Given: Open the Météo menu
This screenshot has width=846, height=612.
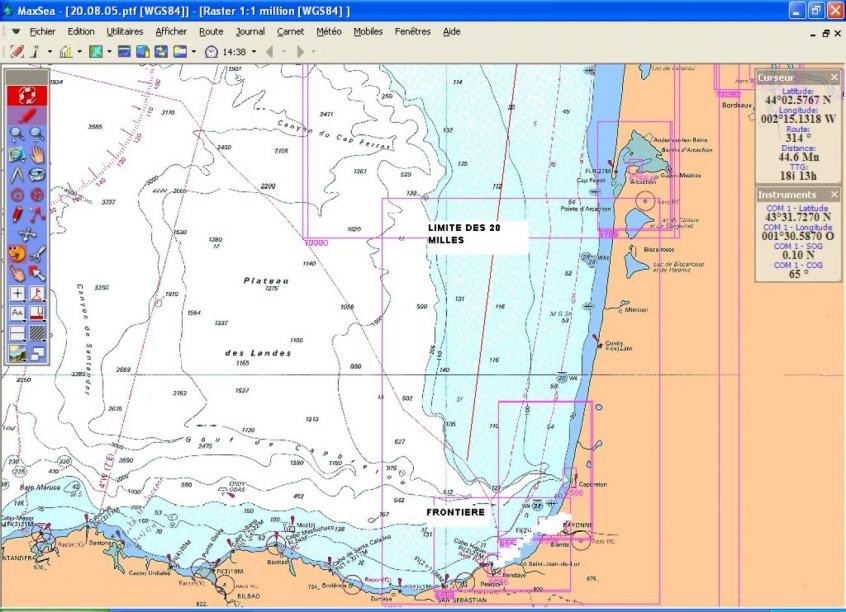Looking at the screenshot, I should click(328, 31).
